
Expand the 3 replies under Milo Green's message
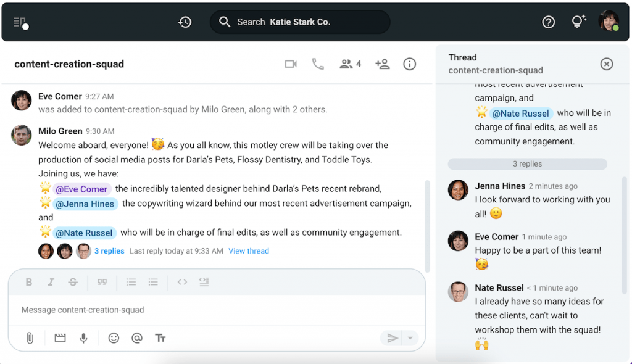(109, 250)
